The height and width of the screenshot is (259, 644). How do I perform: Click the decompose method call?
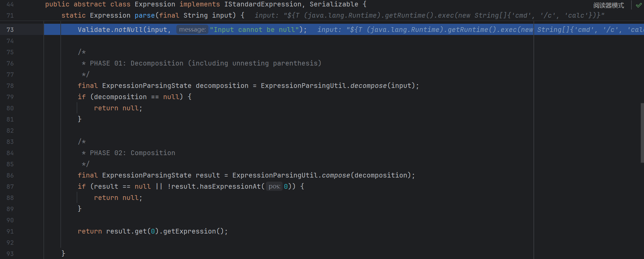[x=368, y=86]
